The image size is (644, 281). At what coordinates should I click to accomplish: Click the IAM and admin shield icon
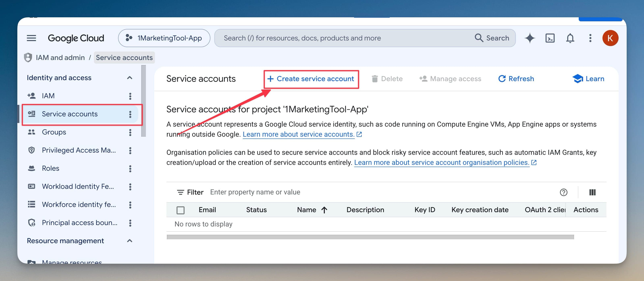(x=28, y=57)
